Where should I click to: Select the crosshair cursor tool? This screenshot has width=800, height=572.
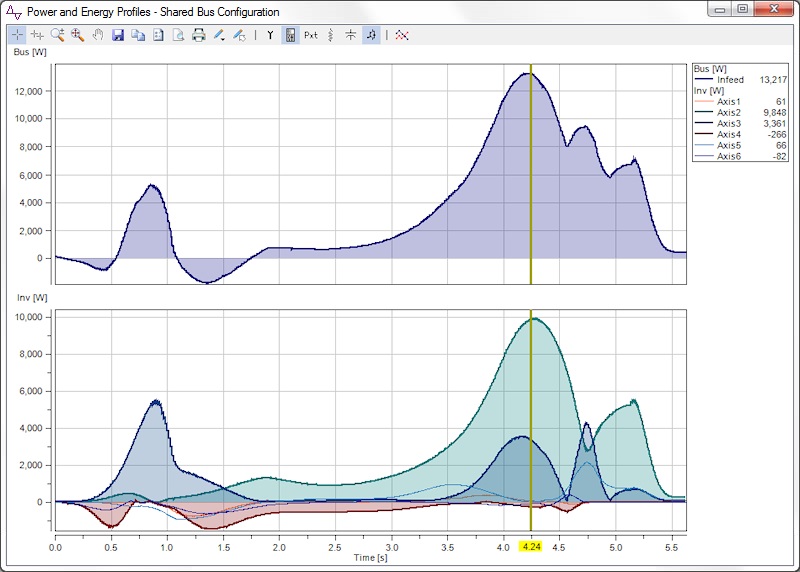coord(18,35)
